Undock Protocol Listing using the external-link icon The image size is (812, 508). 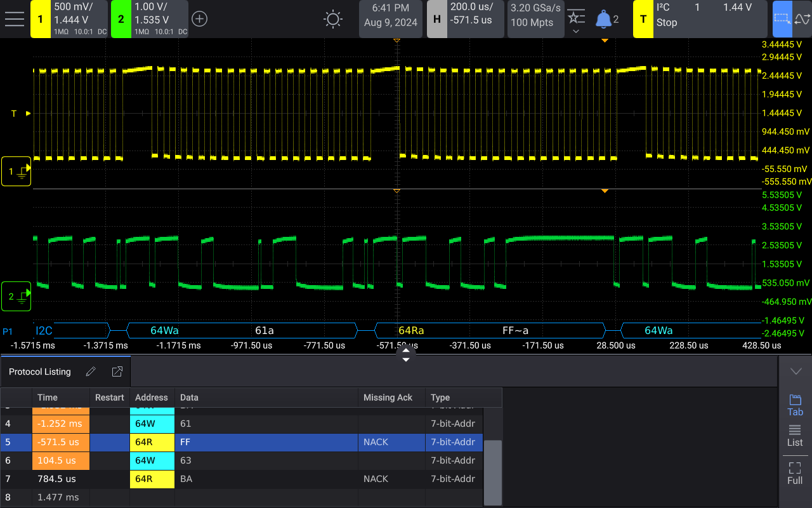click(x=117, y=371)
